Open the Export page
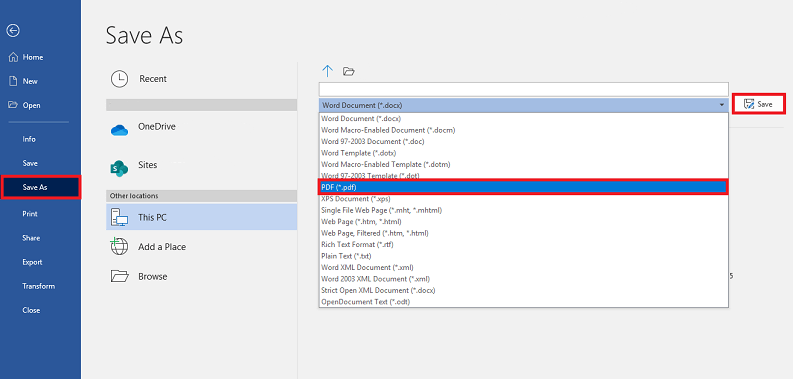The height and width of the screenshot is (379, 793). click(32, 262)
